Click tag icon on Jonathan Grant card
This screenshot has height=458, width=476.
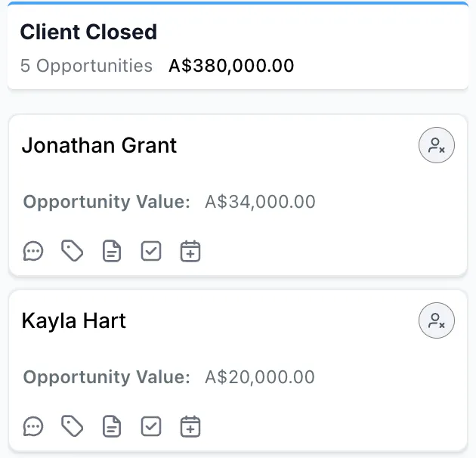[x=73, y=251]
